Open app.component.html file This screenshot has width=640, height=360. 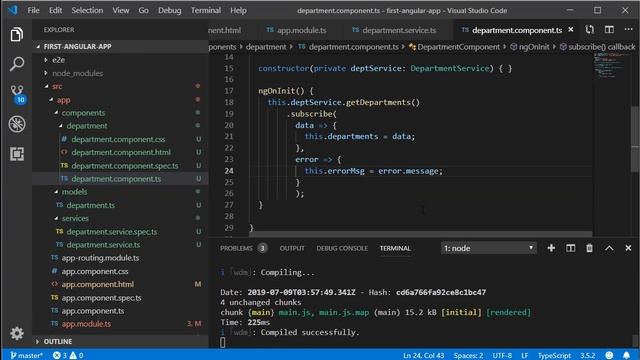coord(98,284)
